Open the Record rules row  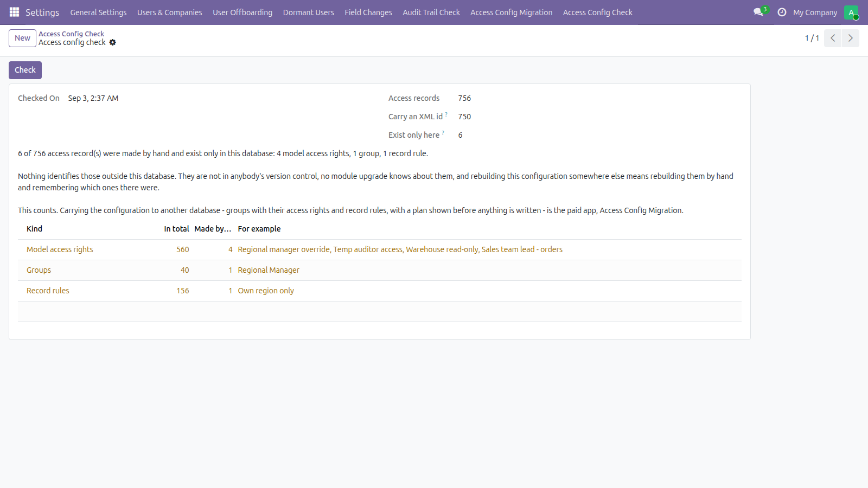(380, 291)
